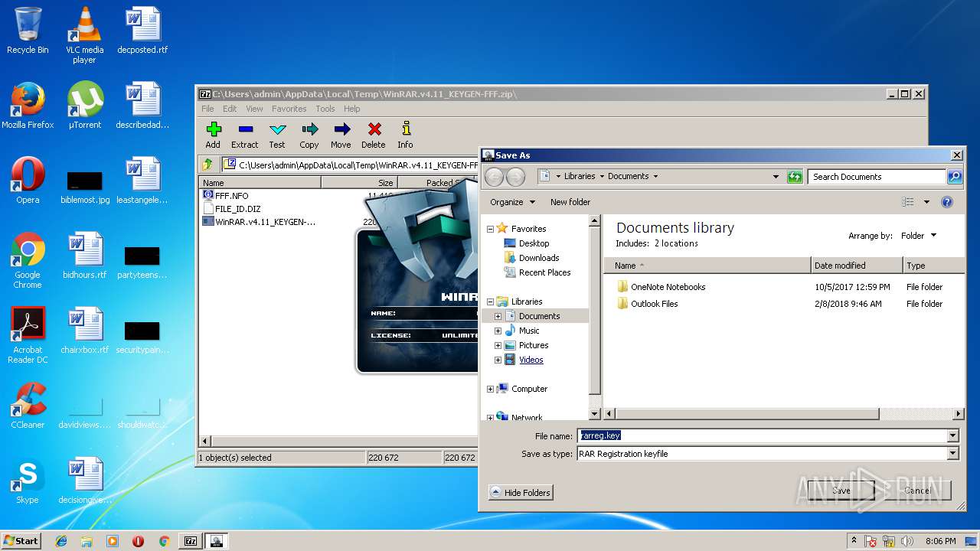Open the Arrange by Folder dropdown

(x=919, y=236)
